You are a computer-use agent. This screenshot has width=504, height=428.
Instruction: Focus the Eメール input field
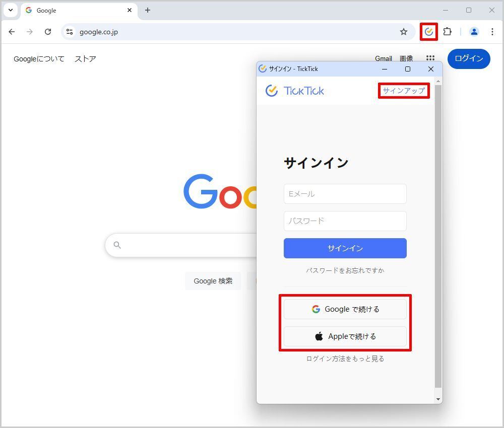[345, 194]
